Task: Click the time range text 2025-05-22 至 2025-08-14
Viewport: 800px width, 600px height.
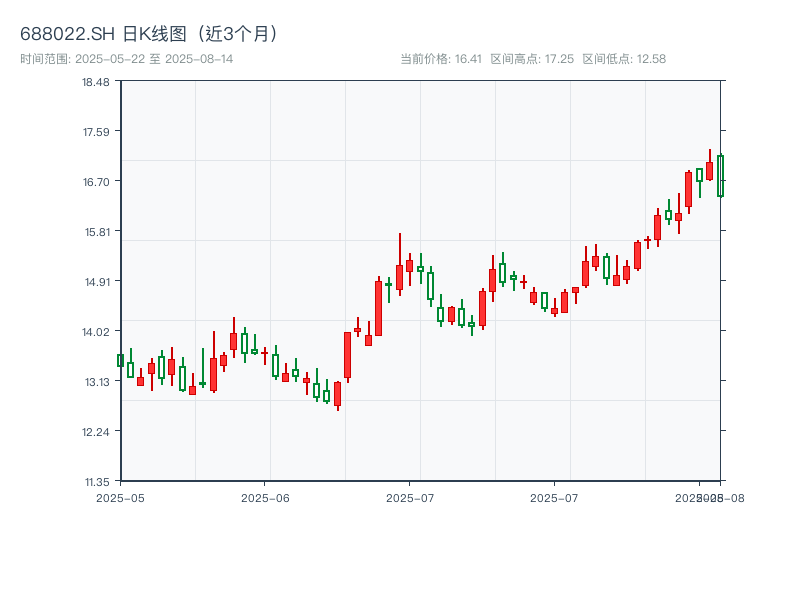Action: click(x=127, y=59)
